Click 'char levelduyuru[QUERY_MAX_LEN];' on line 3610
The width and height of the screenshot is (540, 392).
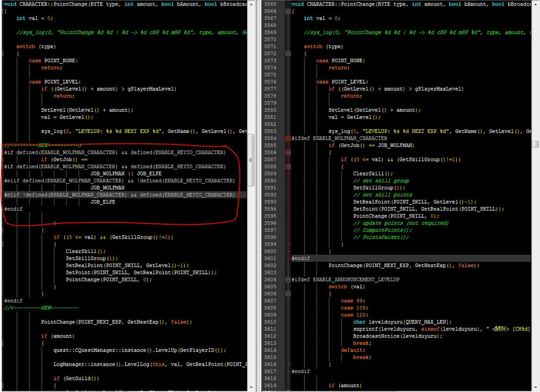(x=402, y=322)
